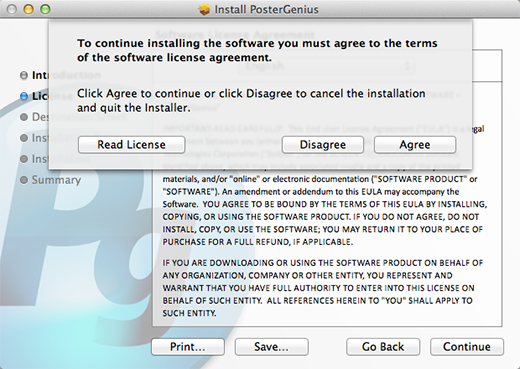Image resolution: width=520 pixels, height=369 pixels.
Task: Click Print... at the bottom
Action: (x=188, y=347)
